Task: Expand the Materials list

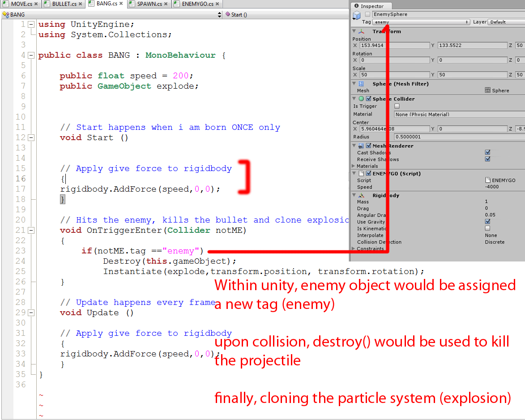Action: pyautogui.click(x=353, y=166)
